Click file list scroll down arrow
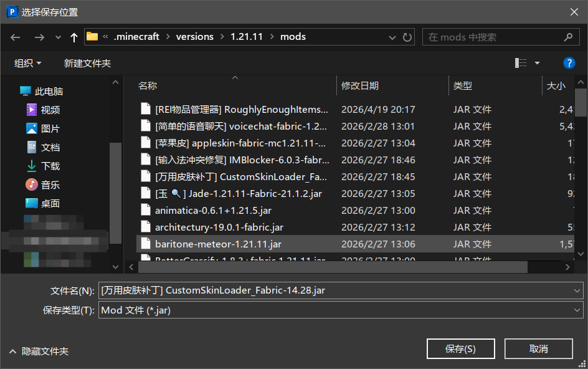The height and width of the screenshot is (369, 588). (x=581, y=254)
